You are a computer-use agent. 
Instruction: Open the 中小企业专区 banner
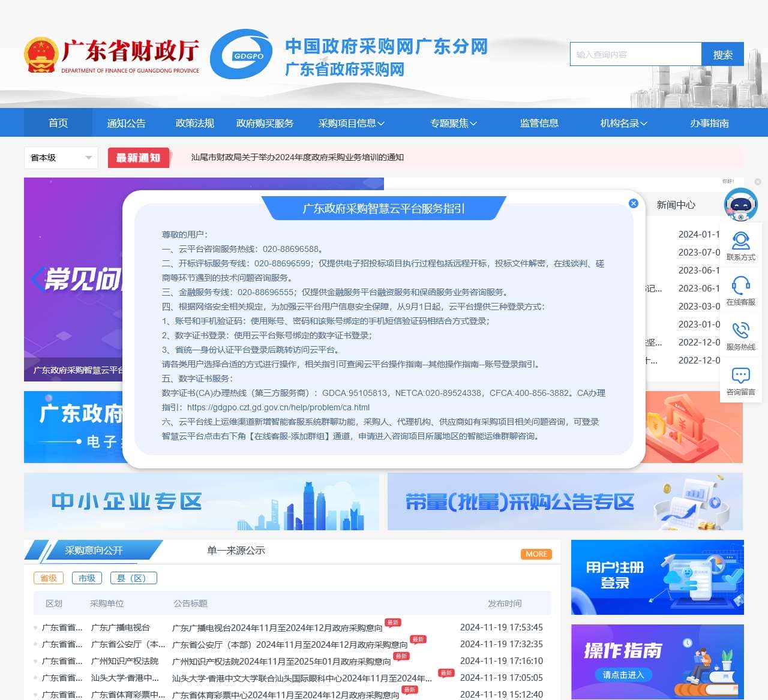tap(202, 501)
